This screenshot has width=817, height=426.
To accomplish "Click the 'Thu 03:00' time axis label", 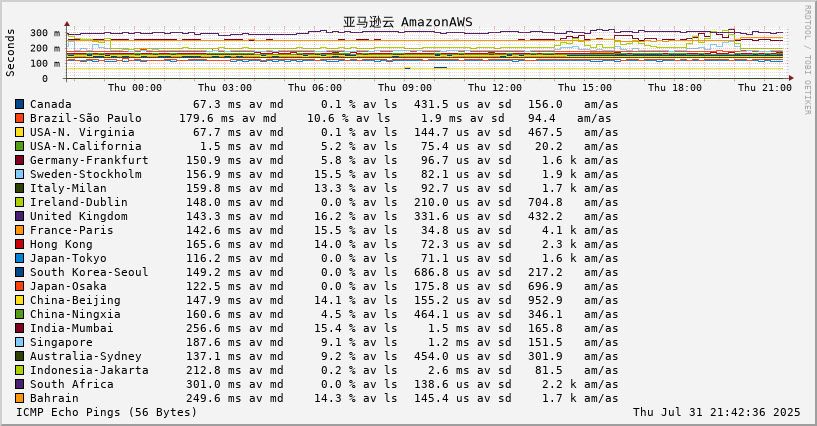I will click(x=225, y=87).
